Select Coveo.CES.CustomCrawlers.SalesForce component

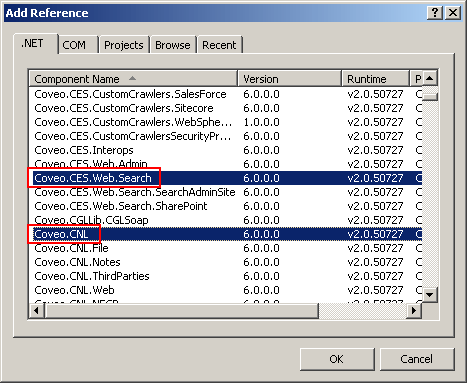226,94
